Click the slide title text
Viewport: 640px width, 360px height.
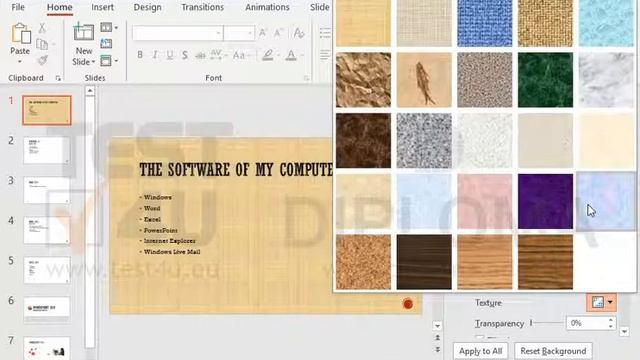coord(236,169)
